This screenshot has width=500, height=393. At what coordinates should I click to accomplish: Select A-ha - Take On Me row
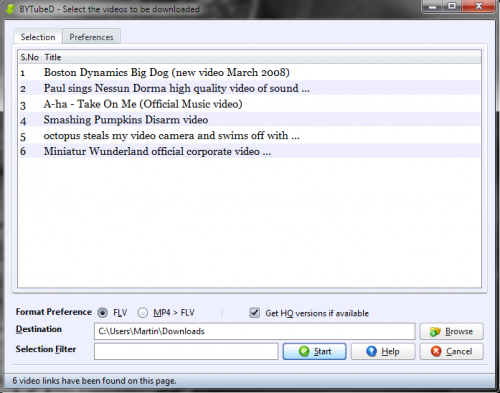pyautogui.click(x=250, y=104)
